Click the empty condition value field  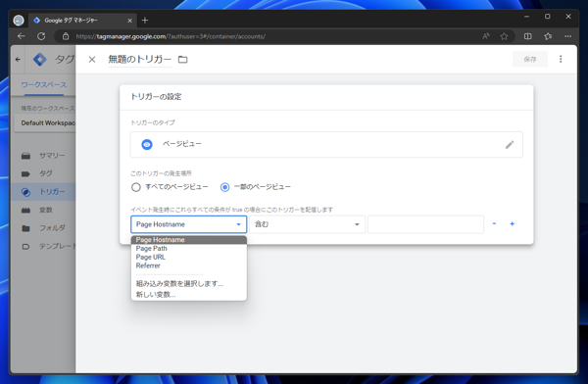[425, 224]
